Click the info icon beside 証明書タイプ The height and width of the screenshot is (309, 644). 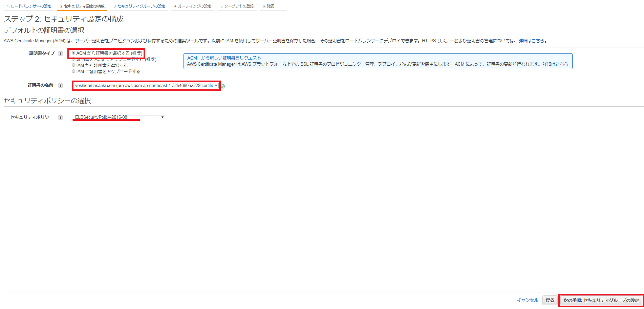[61, 53]
